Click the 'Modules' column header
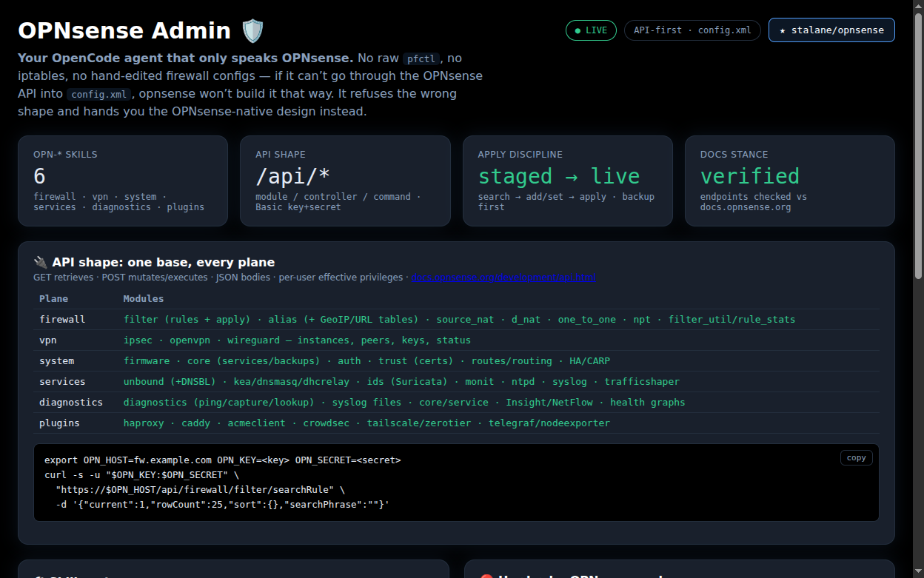The height and width of the screenshot is (578, 924). [144, 298]
